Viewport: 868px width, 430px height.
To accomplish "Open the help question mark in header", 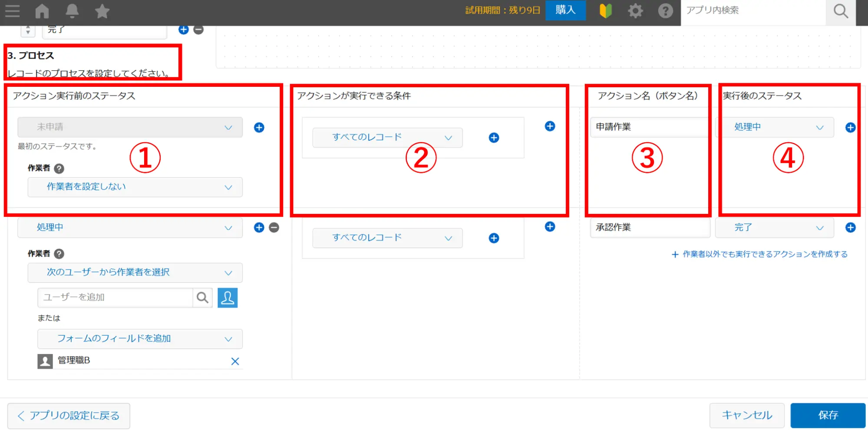I will pos(665,11).
